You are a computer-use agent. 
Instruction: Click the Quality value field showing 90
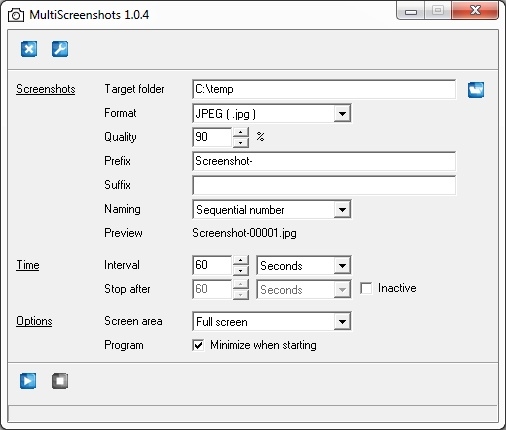tap(212, 137)
